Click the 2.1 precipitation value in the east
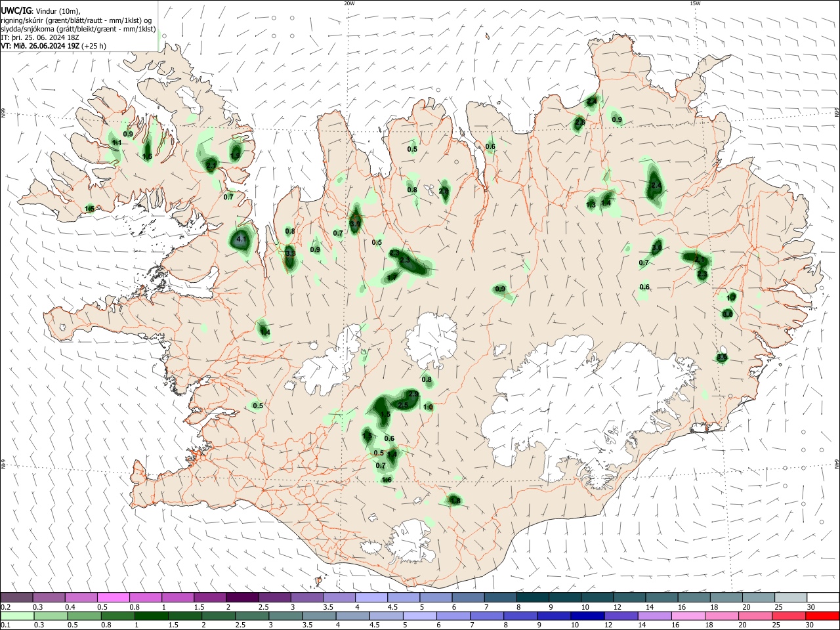 point(700,260)
